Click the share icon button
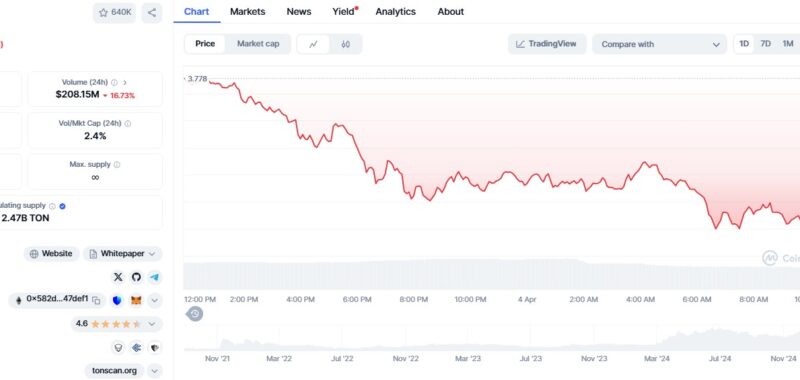800x380 pixels. point(152,13)
